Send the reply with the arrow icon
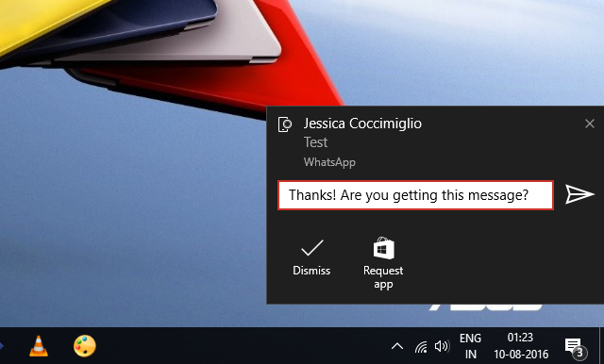The image size is (604, 364). 579,194
